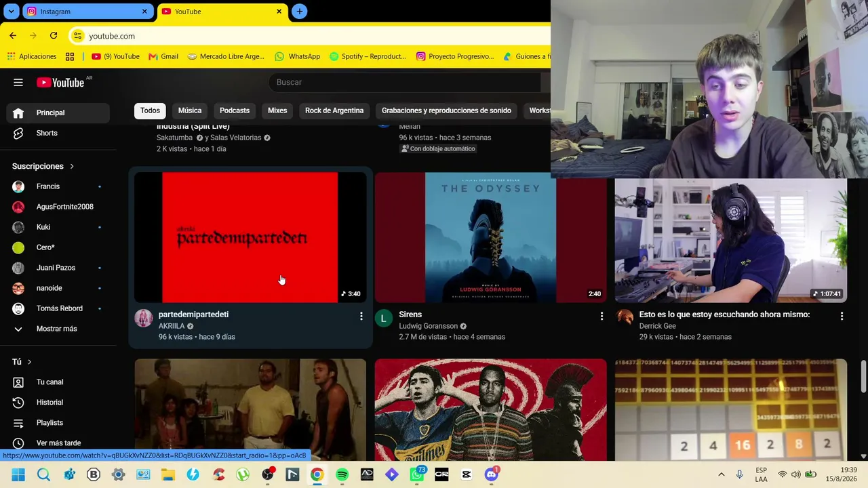Open the nanoide subscription channel

58,288
